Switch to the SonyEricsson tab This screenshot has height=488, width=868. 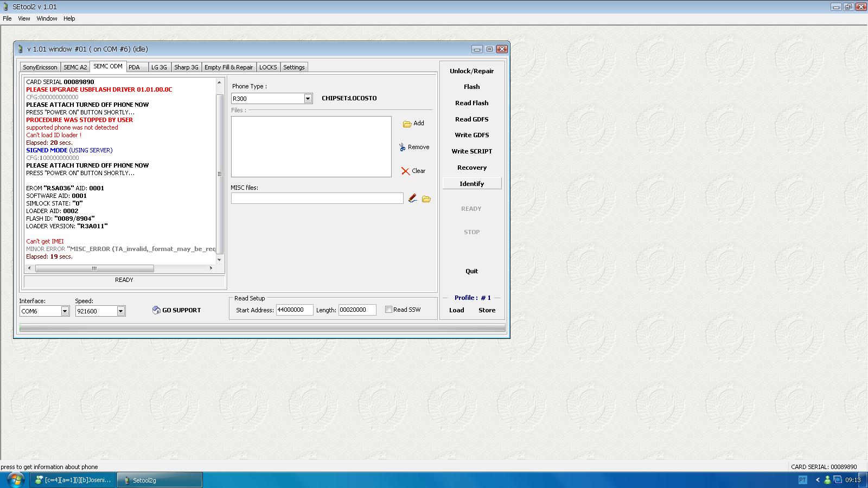(x=40, y=67)
